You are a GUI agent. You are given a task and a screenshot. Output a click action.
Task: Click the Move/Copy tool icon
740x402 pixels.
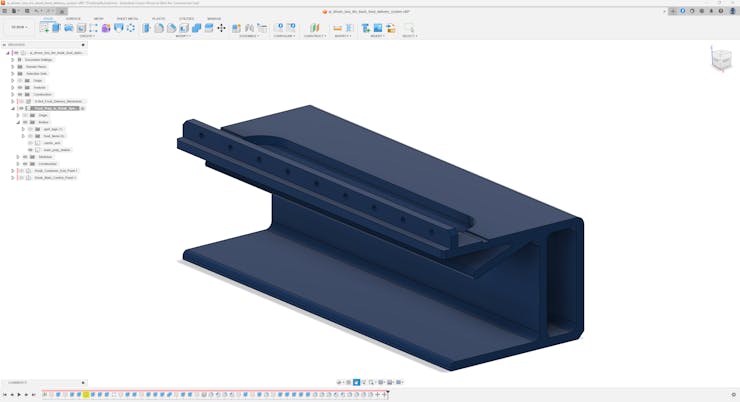click(221, 28)
